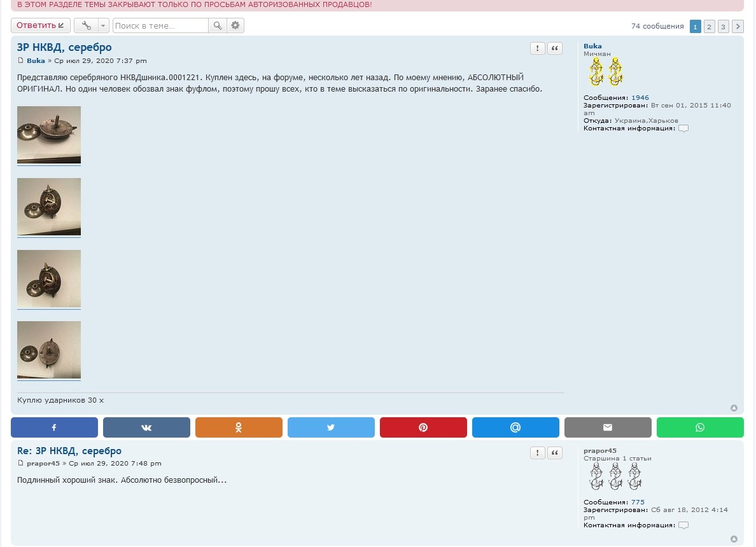Share on Odnoklassniki with orange button
The width and height of the screenshot is (756, 547).
239,427
